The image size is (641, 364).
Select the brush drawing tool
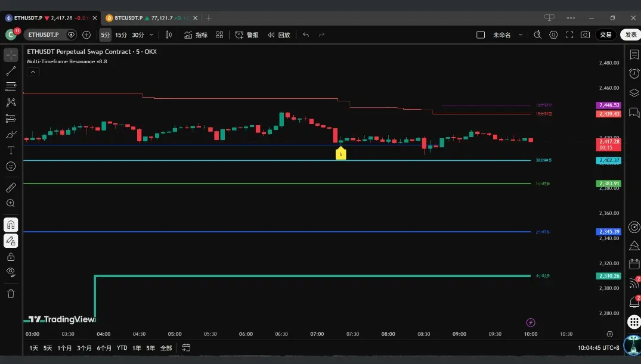tap(11, 135)
